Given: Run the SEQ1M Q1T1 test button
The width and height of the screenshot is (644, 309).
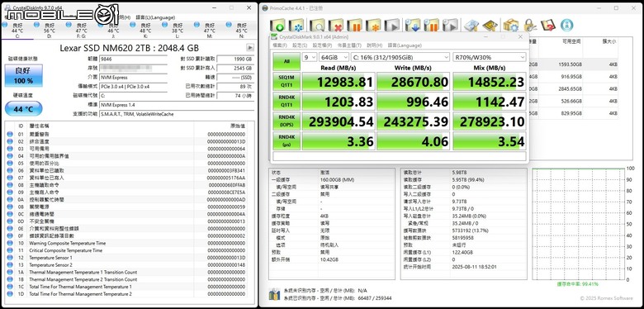Looking at the screenshot, I should pyautogui.click(x=286, y=81).
